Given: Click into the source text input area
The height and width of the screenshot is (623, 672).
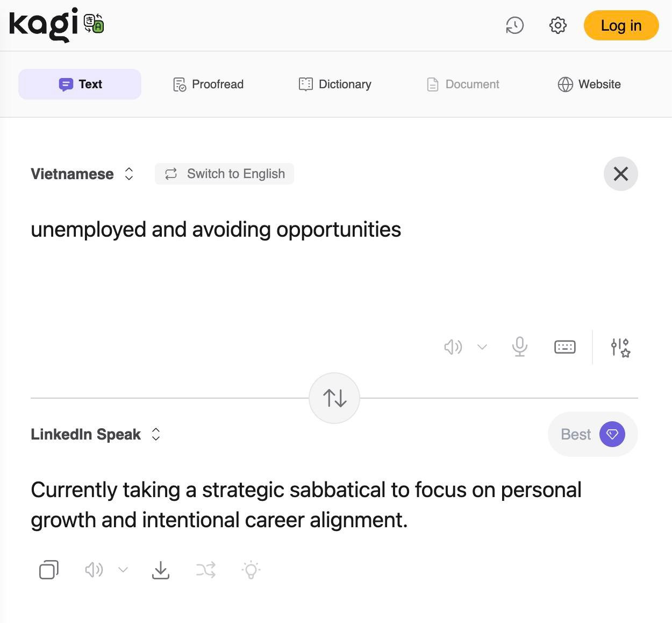Looking at the screenshot, I should 269,269.
